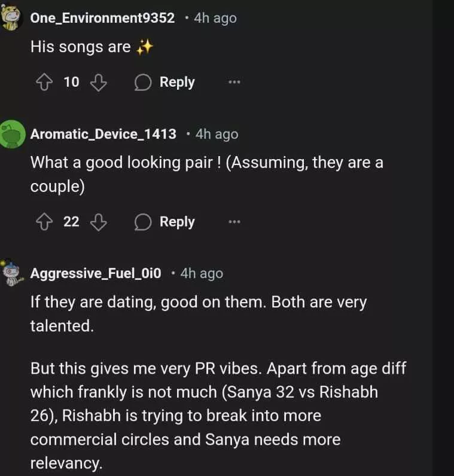The width and height of the screenshot is (454, 476).
Task: Downvote One_Environment9352's comment
Action: pyautogui.click(x=98, y=83)
